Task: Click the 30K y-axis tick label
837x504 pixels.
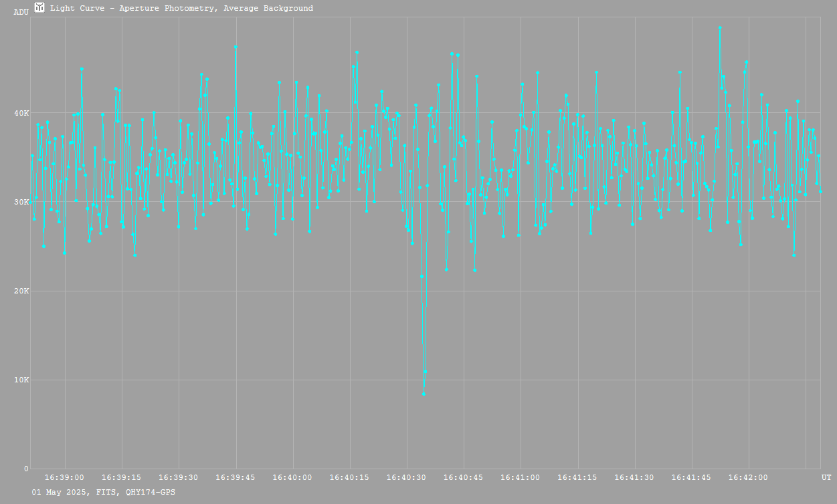Action: click(22, 202)
